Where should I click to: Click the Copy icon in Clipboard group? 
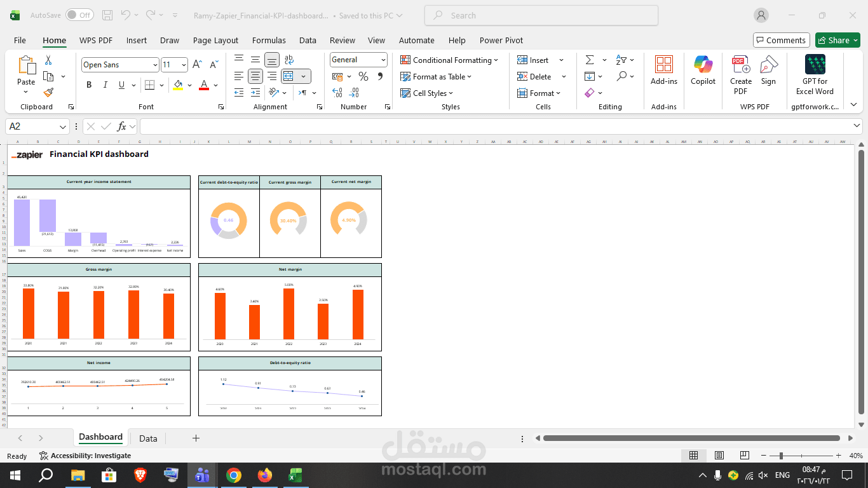pyautogui.click(x=48, y=76)
